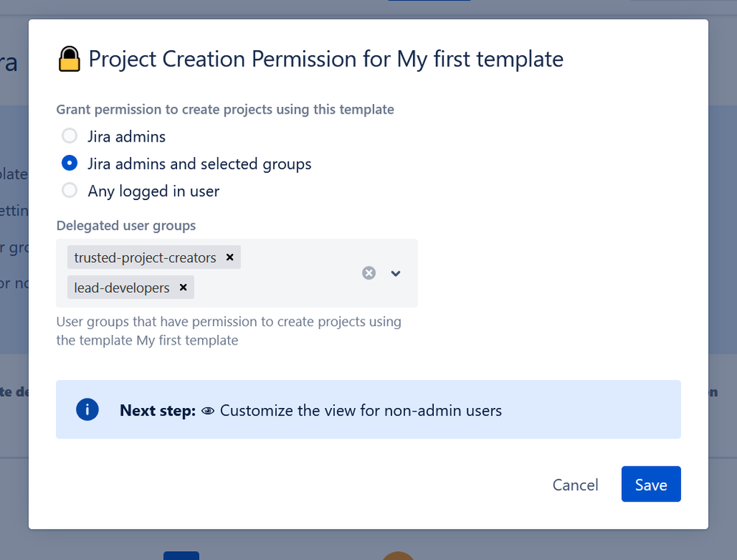The width and height of the screenshot is (737, 560).
Task: Choose Jira admins and selected groups radio
Action: [x=69, y=163]
